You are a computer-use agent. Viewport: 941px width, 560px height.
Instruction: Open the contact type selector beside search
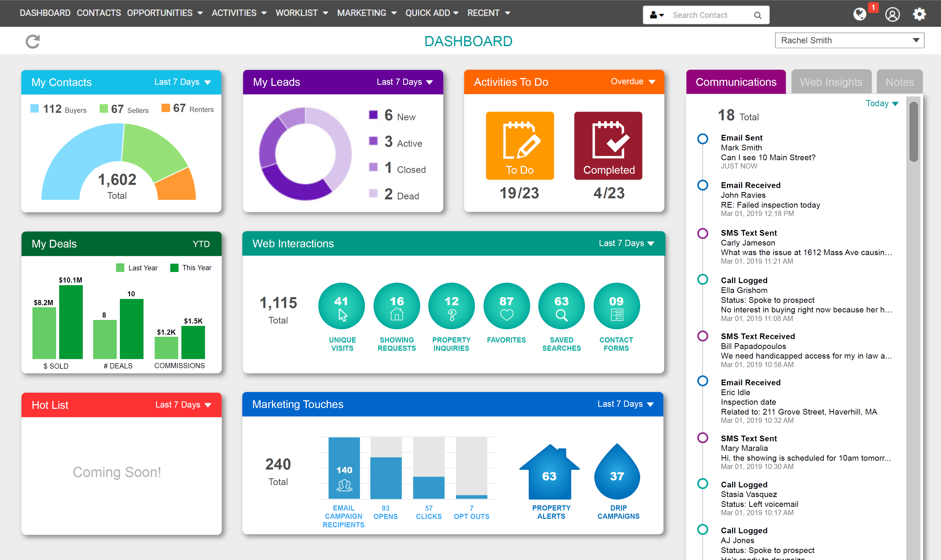(x=657, y=15)
